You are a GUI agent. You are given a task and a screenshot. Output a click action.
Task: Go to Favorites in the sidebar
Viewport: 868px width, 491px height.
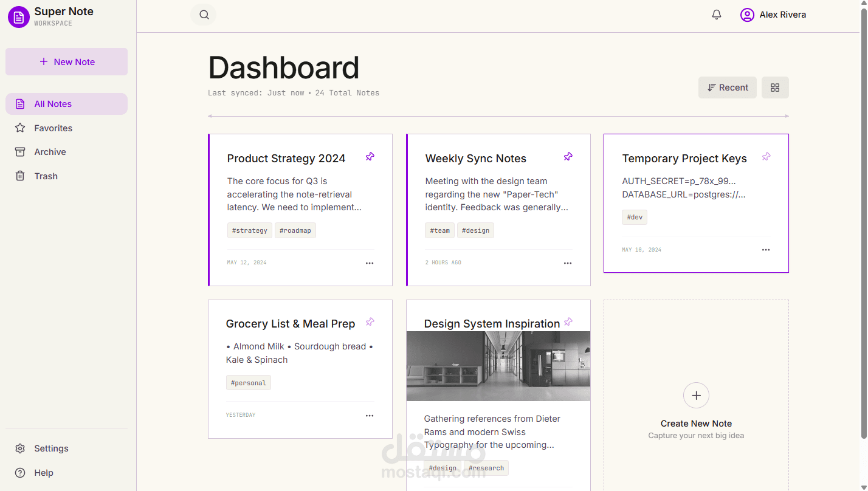coord(67,128)
